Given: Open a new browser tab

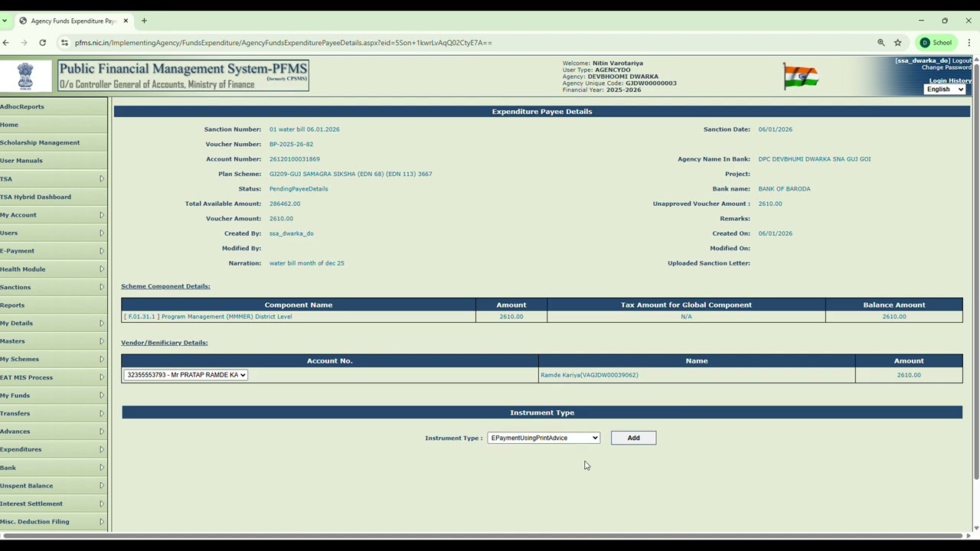Looking at the screenshot, I should coord(144,21).
